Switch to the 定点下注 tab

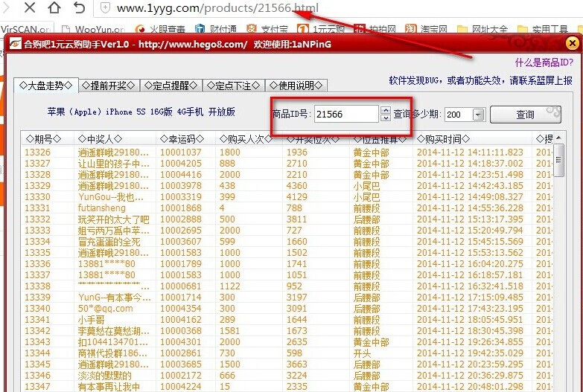coord(234,86)
